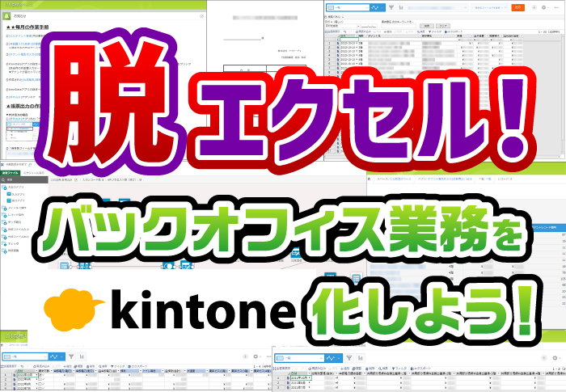
Task: Open the settings gear in the top-right list
Action: pos(544,7)
